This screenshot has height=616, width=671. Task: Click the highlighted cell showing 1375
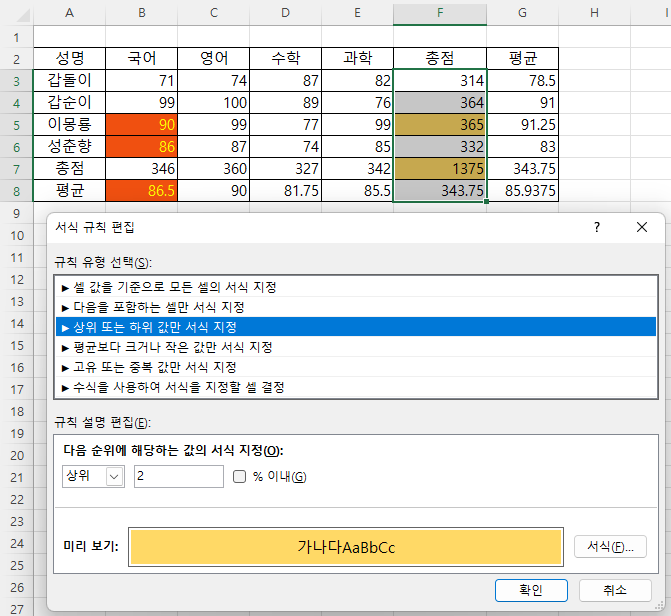440,169
